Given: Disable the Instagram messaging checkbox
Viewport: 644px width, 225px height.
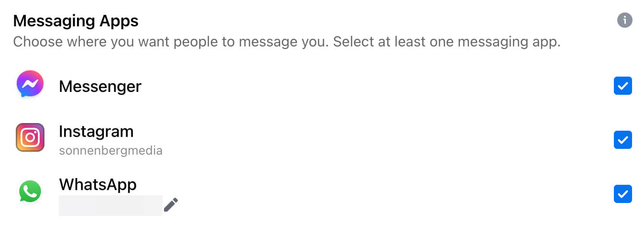Looking at the screenshot, I should (x=623, y=140).
